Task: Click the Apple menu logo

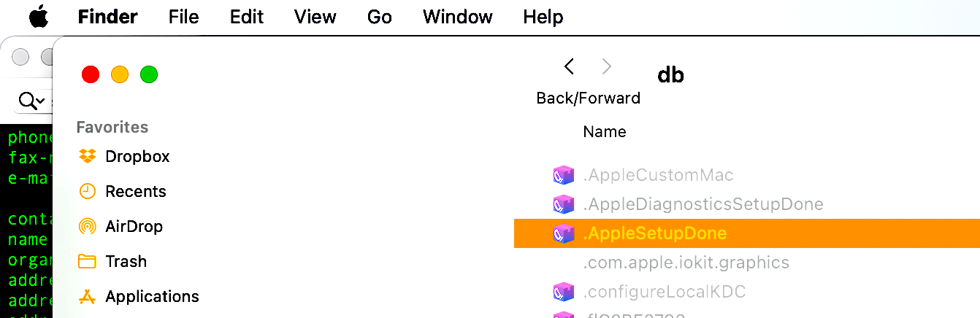Action: click(x=39, y=17)
